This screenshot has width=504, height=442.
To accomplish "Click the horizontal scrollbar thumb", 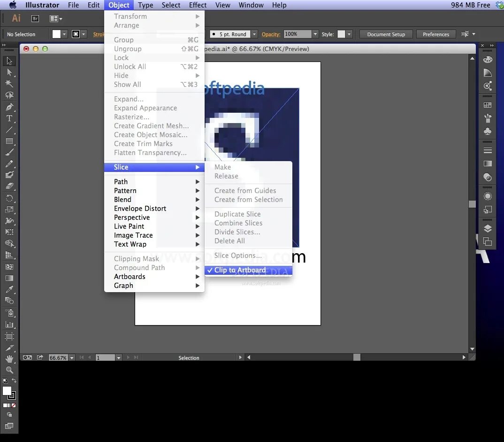I will click(357, 357).
